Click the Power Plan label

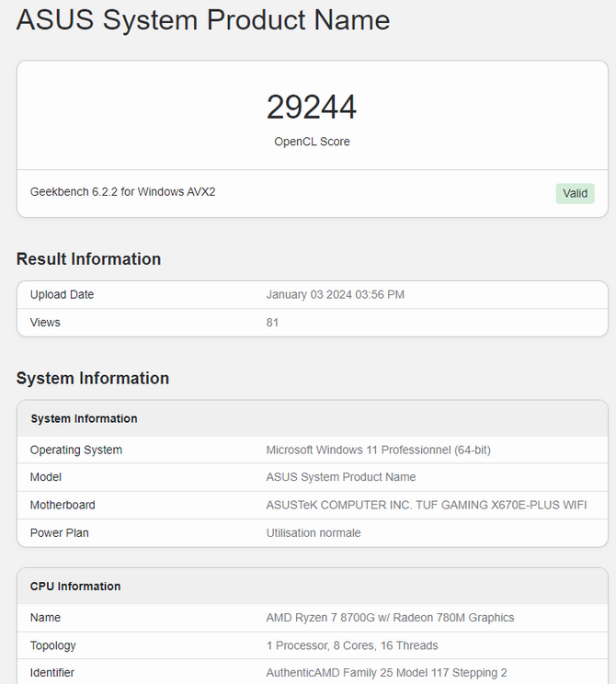click(x=60, y=532)
